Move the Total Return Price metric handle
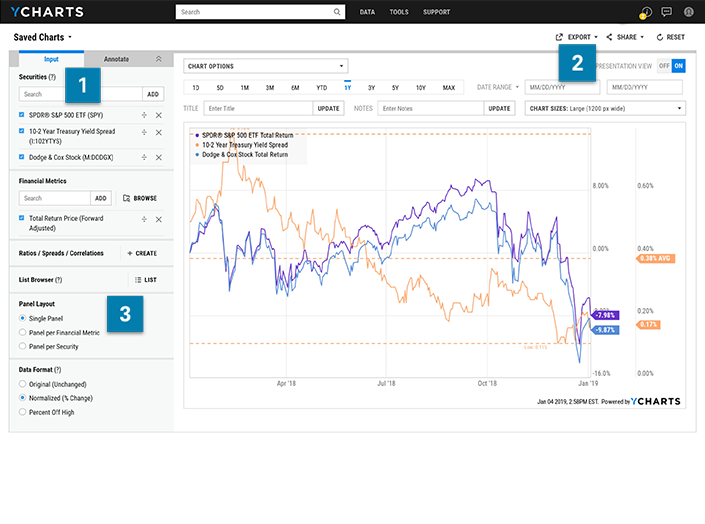Screen dimensions: 705x524 pyautogui.click(x=144, y=219)
